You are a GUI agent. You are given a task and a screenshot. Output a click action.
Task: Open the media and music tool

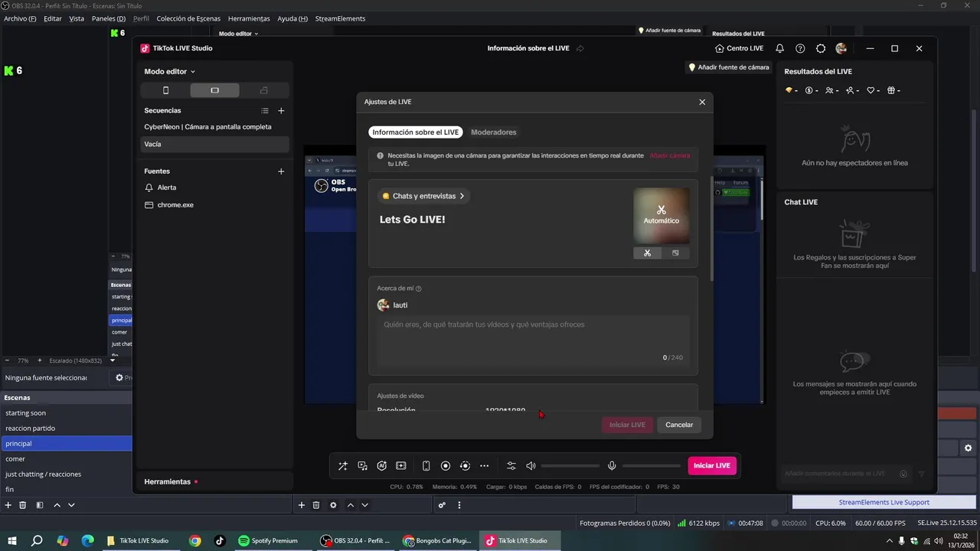click(362, 466)
